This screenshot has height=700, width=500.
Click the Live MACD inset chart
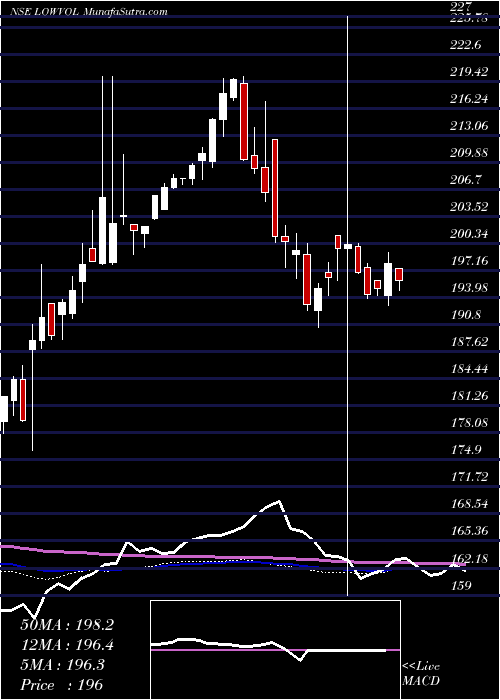(x=275, y=650)
